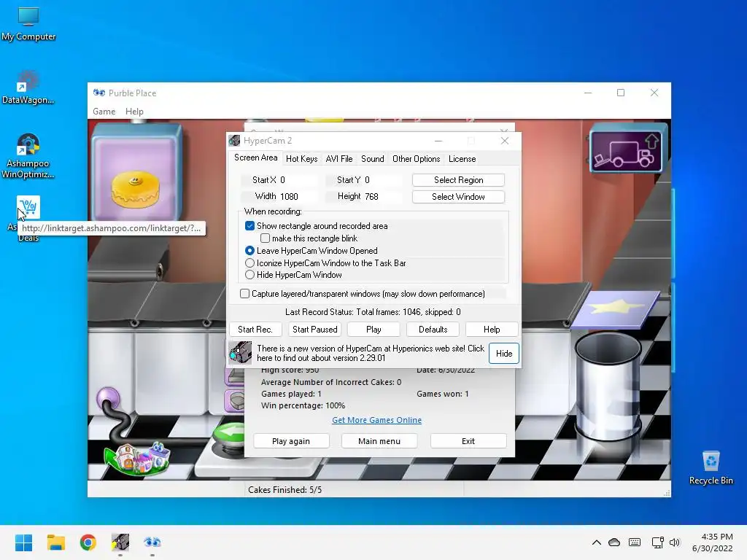This screenshot has width=747, height=560.
Task: Click the HyperCam camera icon in update notice
Action: tap(239, 353)
